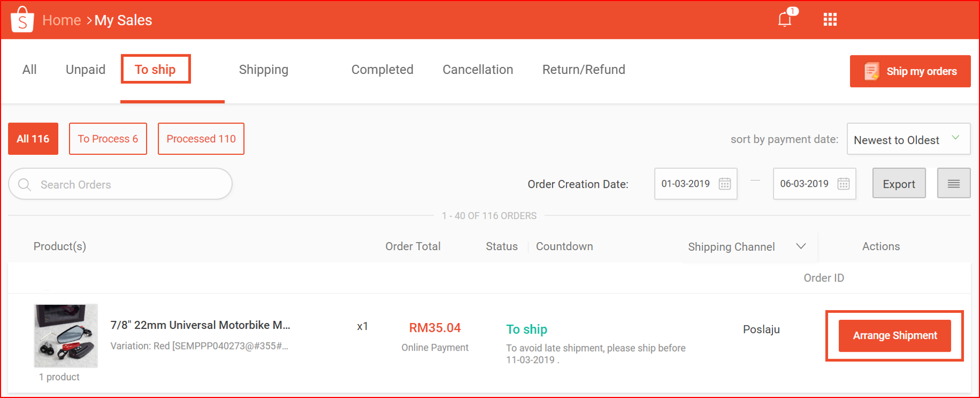Open notifications via the bell icon
980x398 pixels.
tap(784, 19)
